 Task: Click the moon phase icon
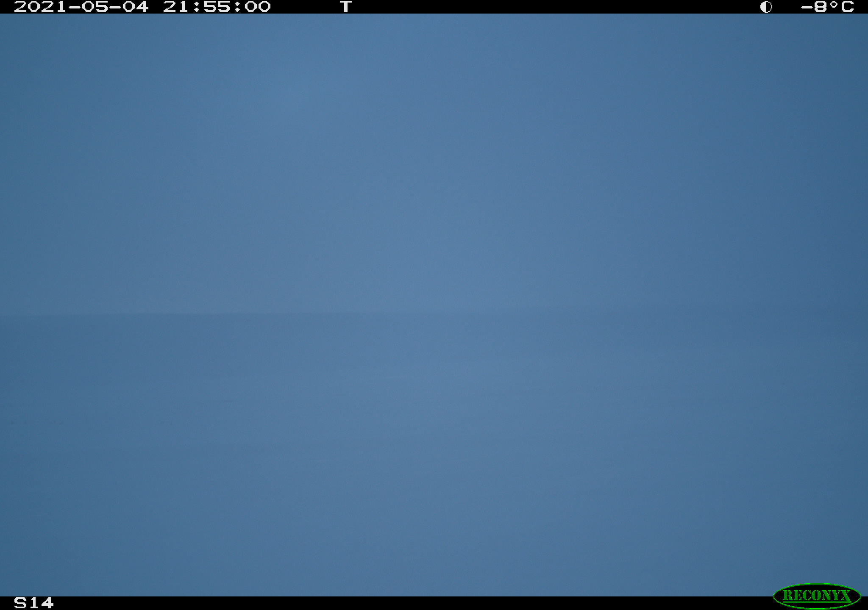(x=766, y=7)
